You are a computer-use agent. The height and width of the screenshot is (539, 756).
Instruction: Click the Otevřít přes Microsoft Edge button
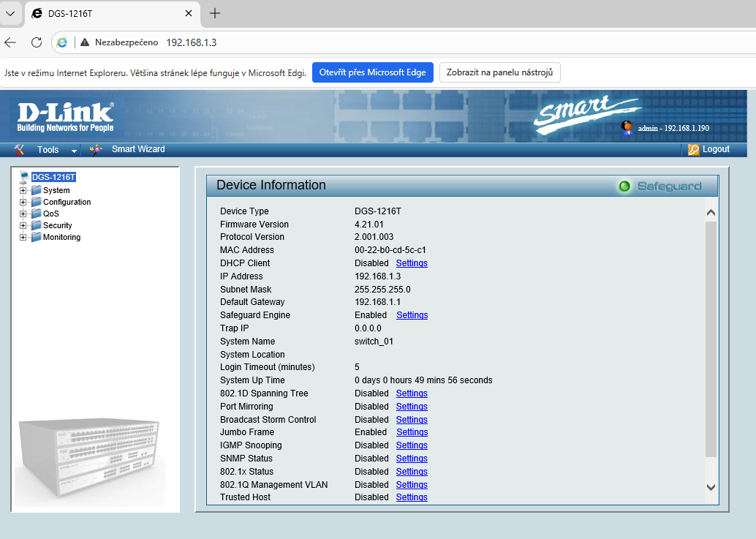coord(372,72)
